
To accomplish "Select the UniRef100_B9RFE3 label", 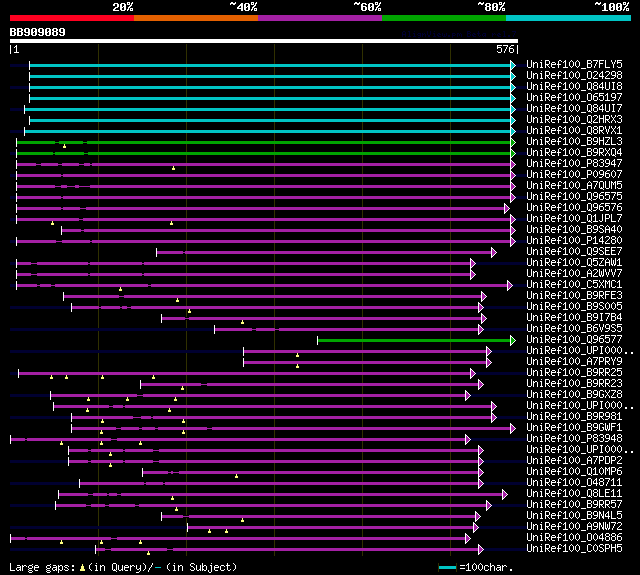I will click(x=574, y=296).
